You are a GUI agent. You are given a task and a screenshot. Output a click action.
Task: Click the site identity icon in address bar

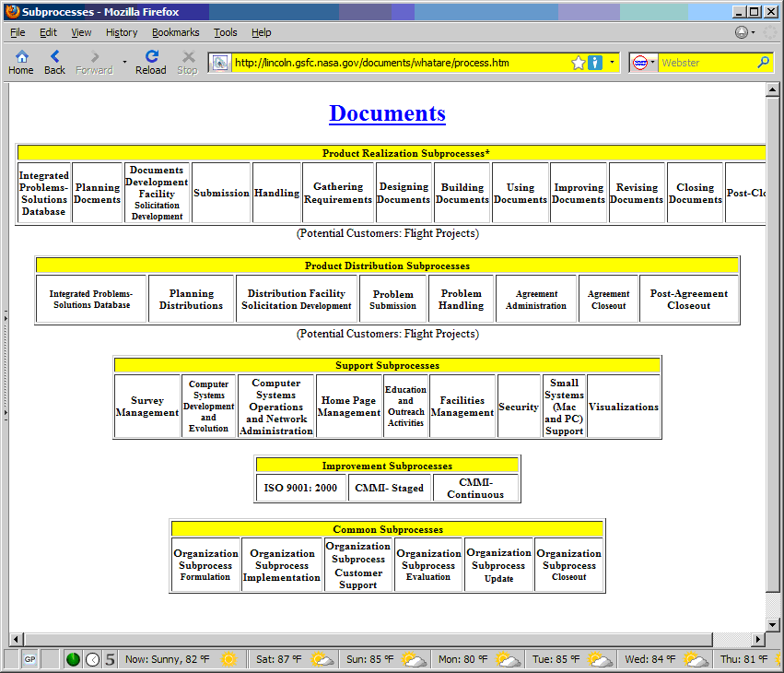[219, 63]
